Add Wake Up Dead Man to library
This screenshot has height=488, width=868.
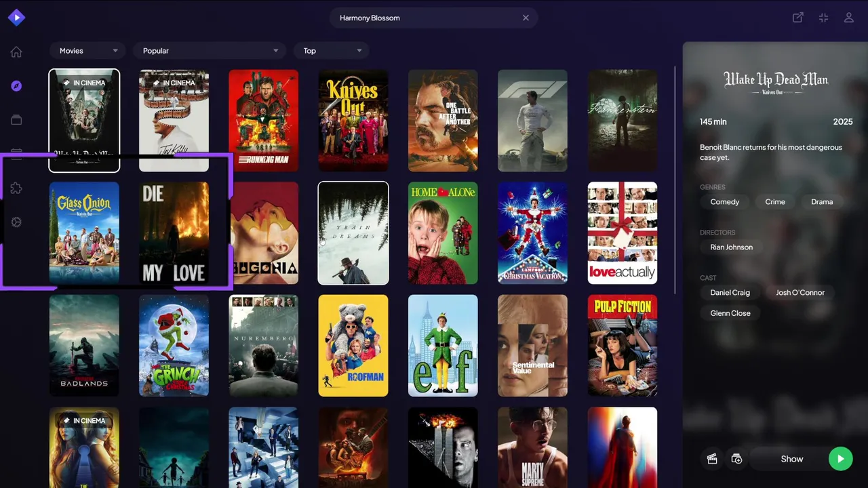tap(737, 459)
